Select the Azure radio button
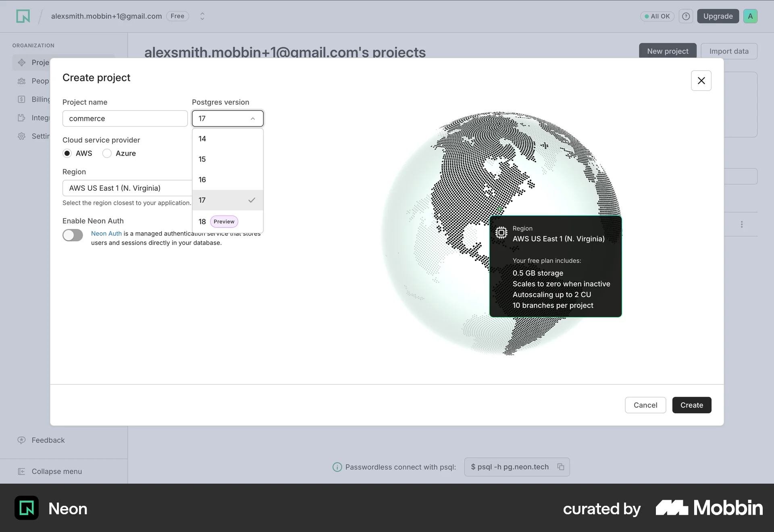 [x=107, y=154]
